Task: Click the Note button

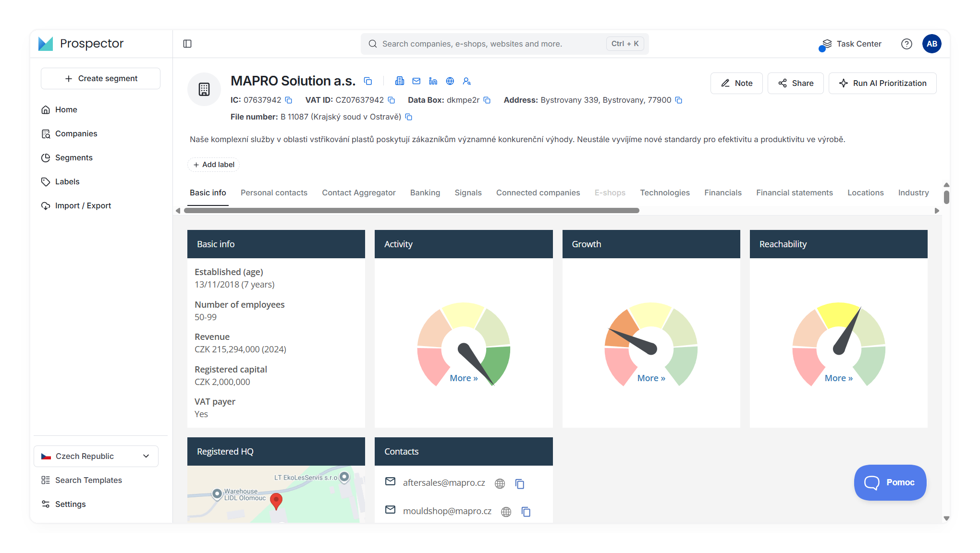Action: click(x=736, y=83)
